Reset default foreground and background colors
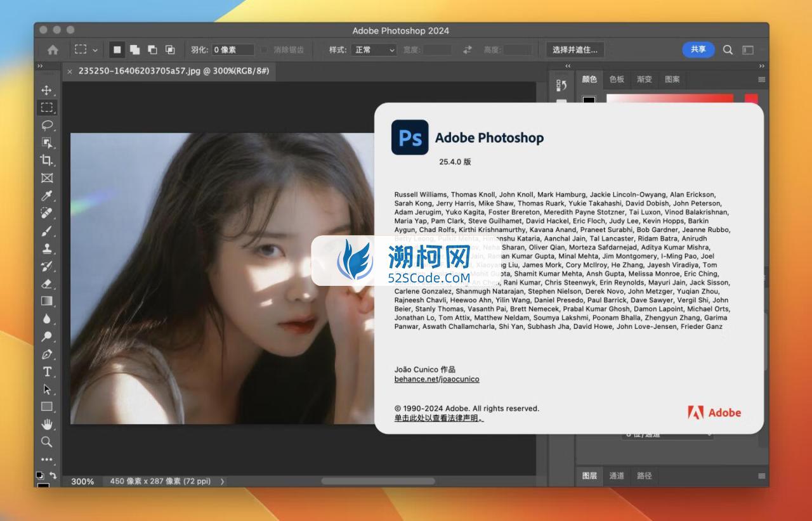This screenshot has height=521, width=812. [40, 475]
